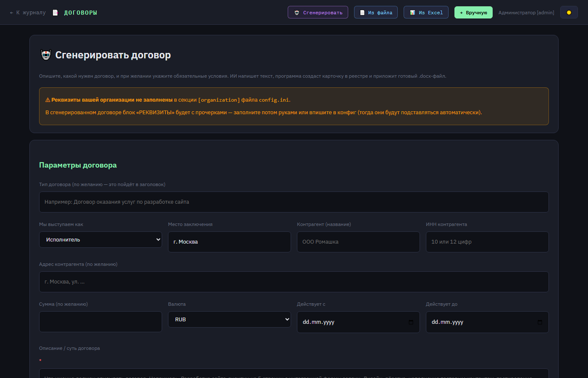Choose the Из Excel import button

pos(426,13)
